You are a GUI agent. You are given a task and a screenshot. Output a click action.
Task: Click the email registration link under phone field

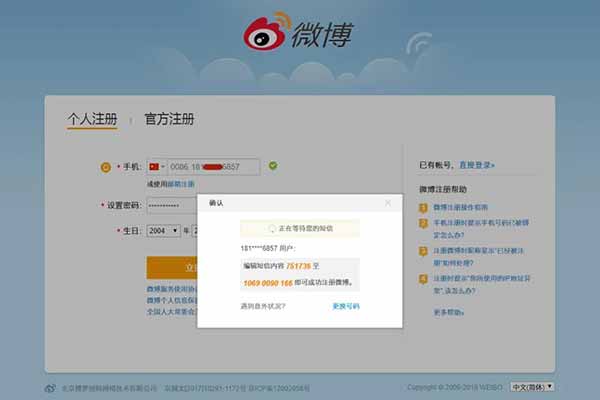[x=181, y=184]
